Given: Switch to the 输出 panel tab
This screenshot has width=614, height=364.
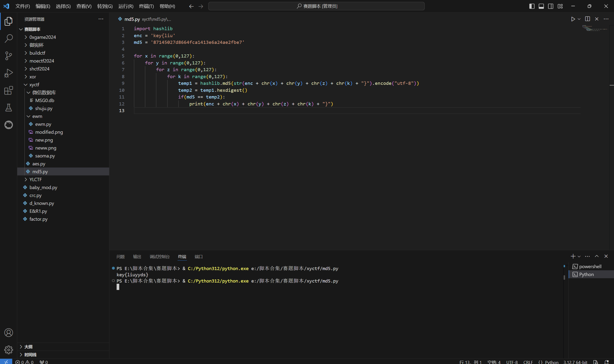Looking at the screenshot, I should (137, 257).
